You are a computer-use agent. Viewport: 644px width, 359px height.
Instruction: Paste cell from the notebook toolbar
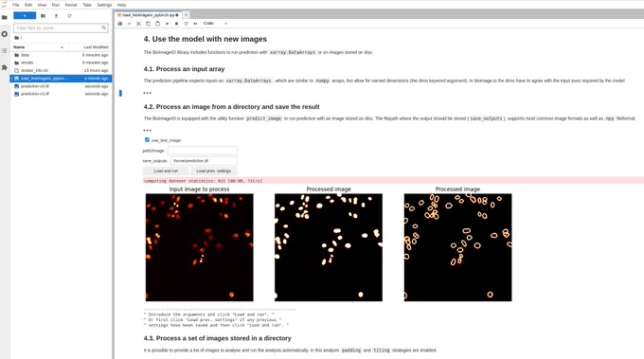[158, 24]
